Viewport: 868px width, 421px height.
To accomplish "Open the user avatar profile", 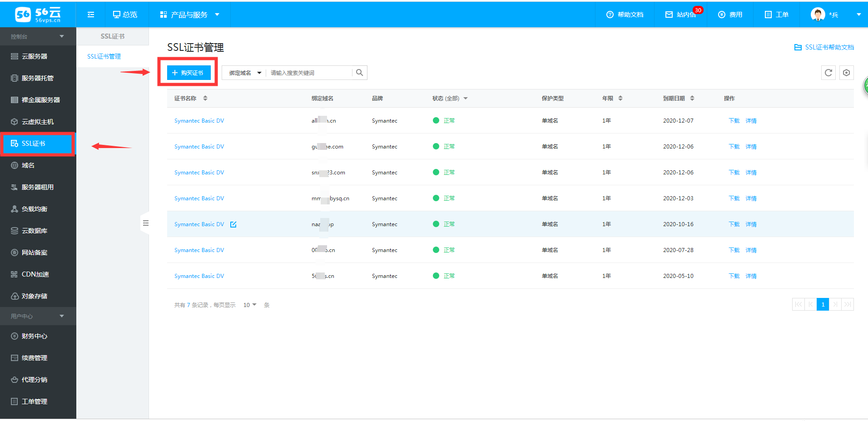I will (x=818, y=15).
